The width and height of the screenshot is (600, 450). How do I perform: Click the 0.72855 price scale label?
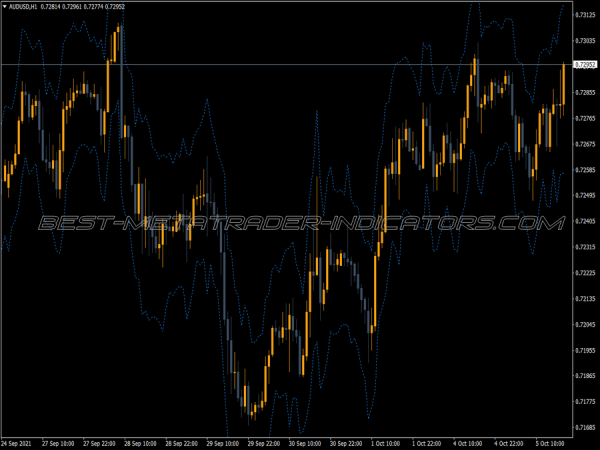coord(585,92)
